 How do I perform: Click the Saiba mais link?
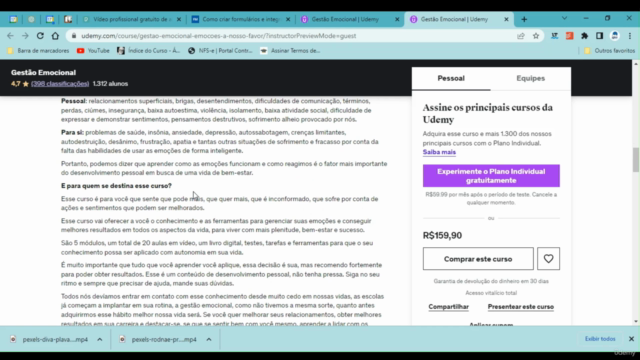(x=439, y=152)
